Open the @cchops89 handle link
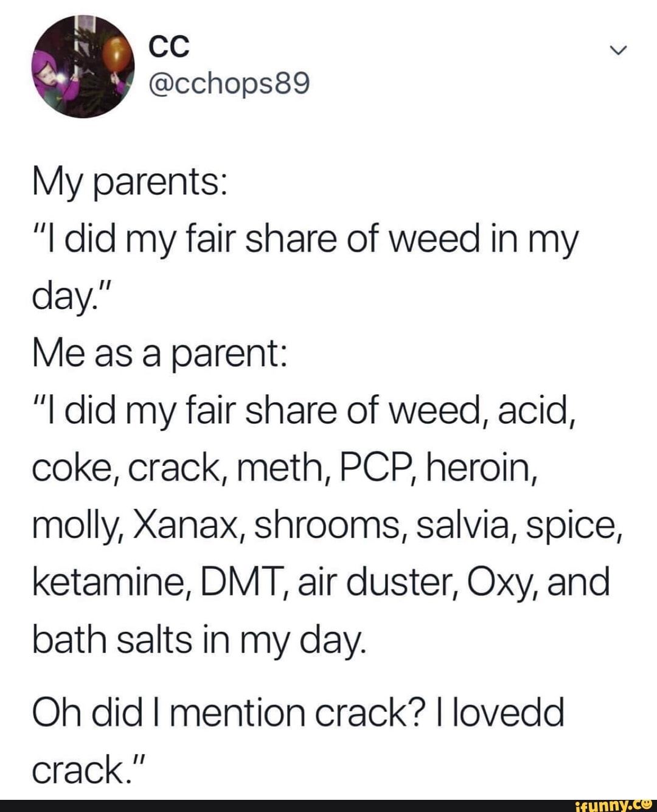The image size is (657, 812). point(229,86)
